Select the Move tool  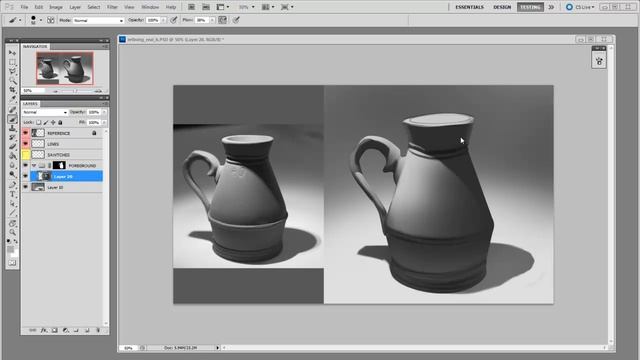coord(12,53)
